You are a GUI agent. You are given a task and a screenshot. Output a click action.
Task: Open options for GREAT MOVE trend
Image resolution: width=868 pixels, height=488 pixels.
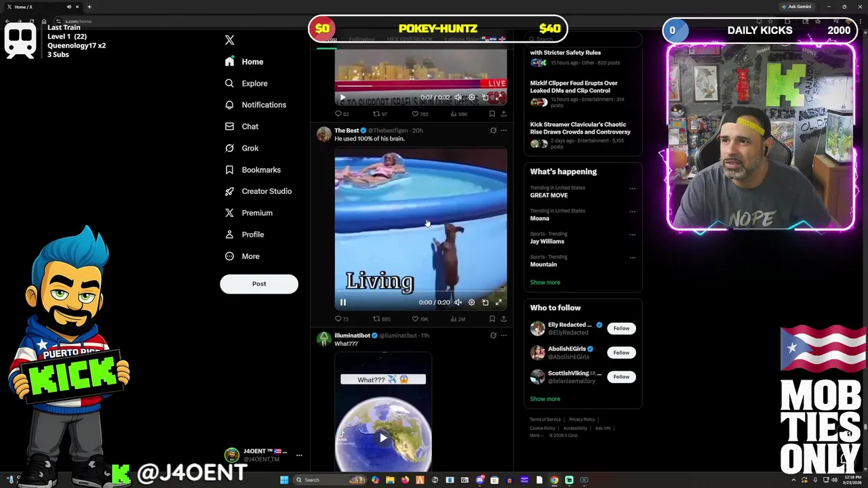pyautogui.click(x=632, y=189)
